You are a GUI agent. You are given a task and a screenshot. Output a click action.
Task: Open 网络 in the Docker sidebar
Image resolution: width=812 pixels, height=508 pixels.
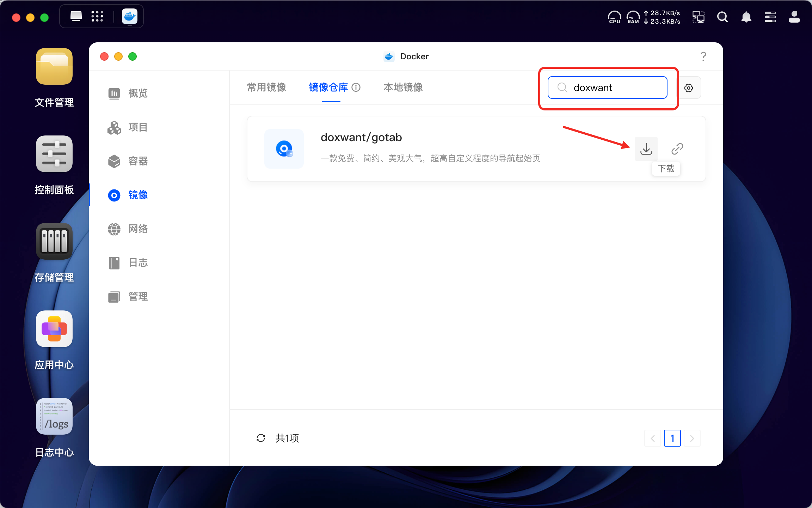[x=128, y=229]
